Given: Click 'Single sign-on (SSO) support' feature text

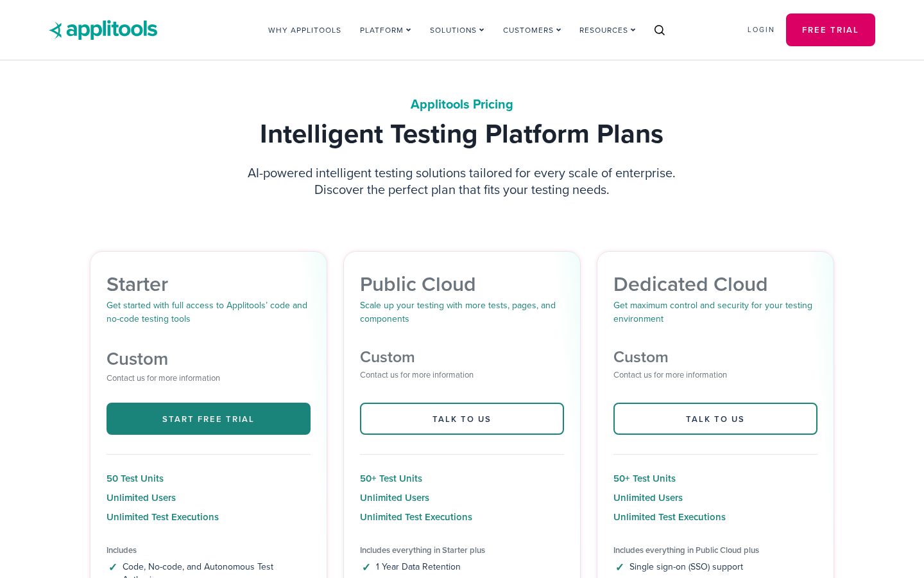Looking at the screenshot, I should [x=686, y=567].
